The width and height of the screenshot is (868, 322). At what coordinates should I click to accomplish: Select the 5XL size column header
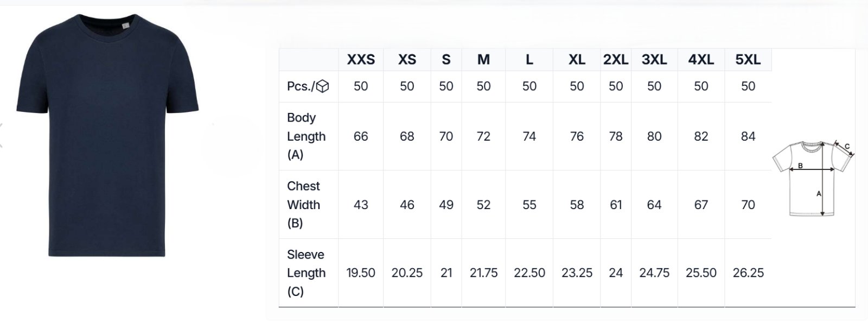click(748, 60)
